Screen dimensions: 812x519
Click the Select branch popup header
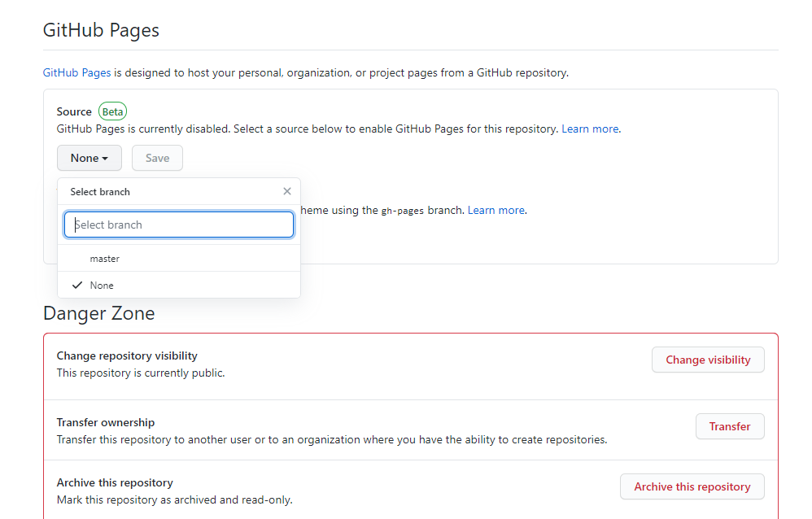click(100, 192)
